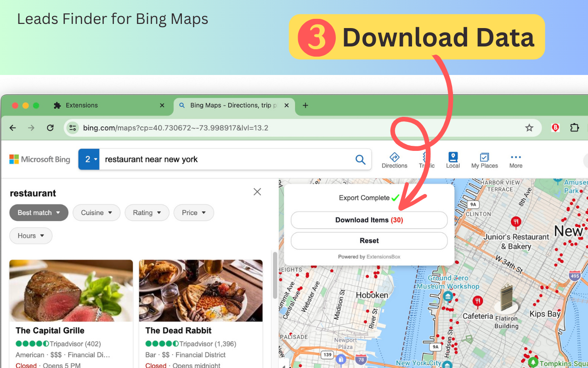Open the Extensions puzzle icon in toolbar
Screen dimensions: 588x368
coord(574,128)
